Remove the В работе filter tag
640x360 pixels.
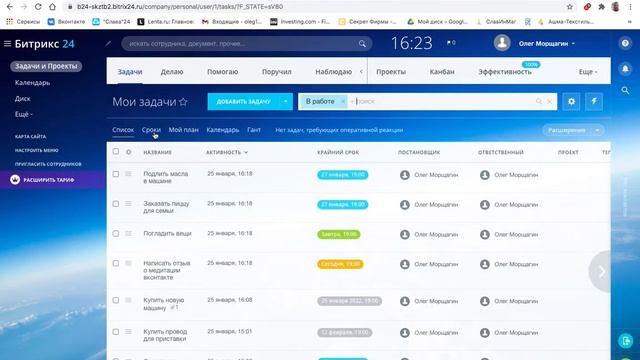(x=343, y=101)
